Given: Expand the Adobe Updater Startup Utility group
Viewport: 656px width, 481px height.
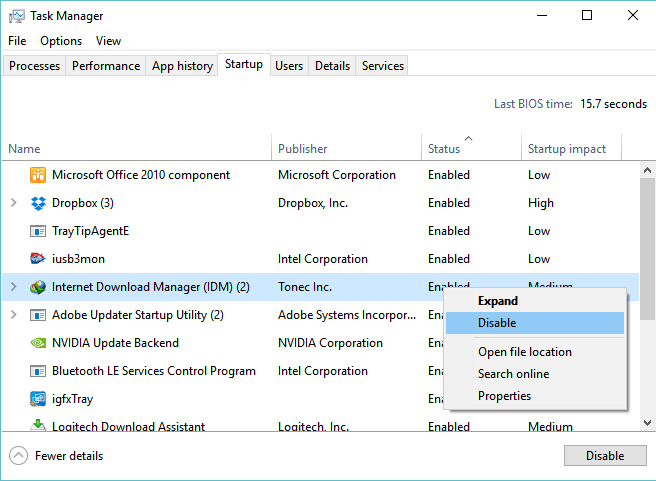Looking at the screenshot, I should click(x=13, y=315).
